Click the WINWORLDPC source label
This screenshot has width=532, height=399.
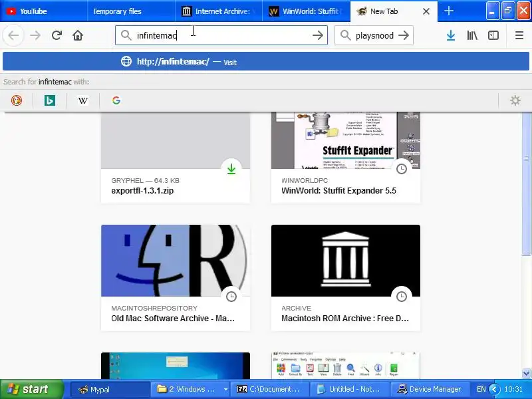coord(305,180)
